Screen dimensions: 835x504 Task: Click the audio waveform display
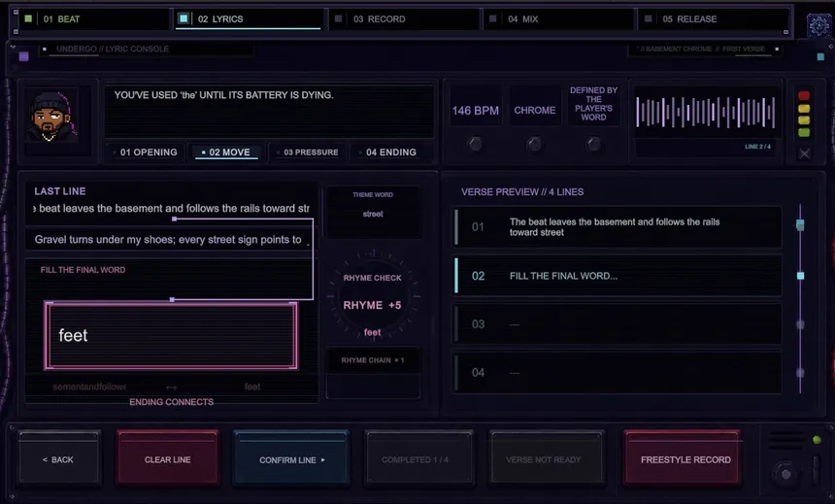coord(706,113)
